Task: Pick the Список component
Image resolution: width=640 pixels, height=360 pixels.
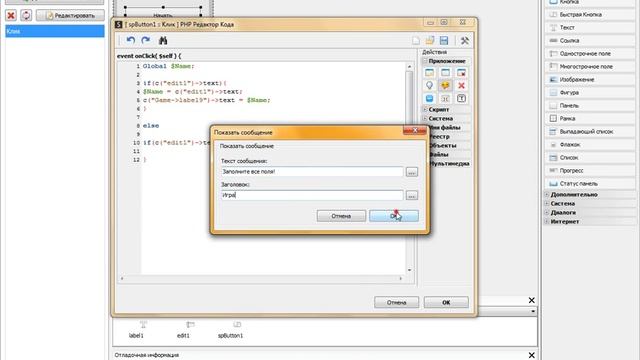Action: [590, 158]
